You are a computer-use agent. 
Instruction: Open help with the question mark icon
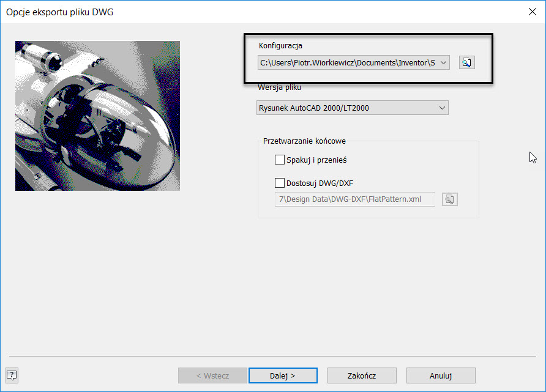point(12,375)
